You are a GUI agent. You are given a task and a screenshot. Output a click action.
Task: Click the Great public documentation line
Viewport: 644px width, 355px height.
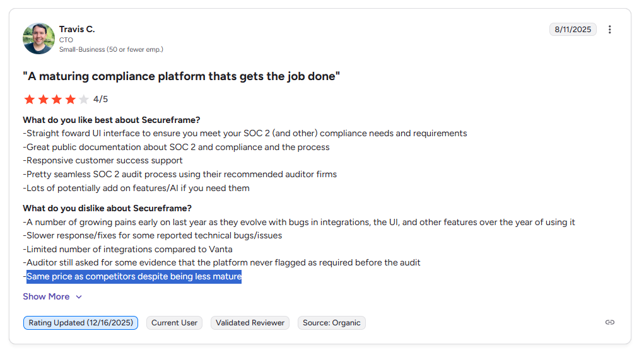(x=176, y=147)
